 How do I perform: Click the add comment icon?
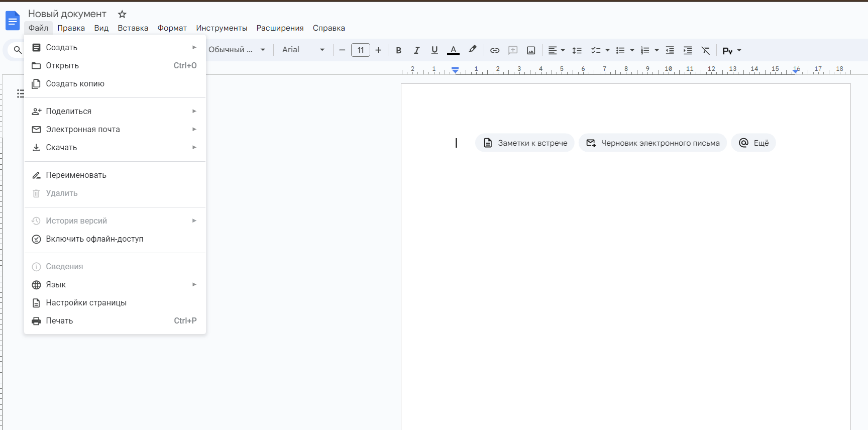513,50
